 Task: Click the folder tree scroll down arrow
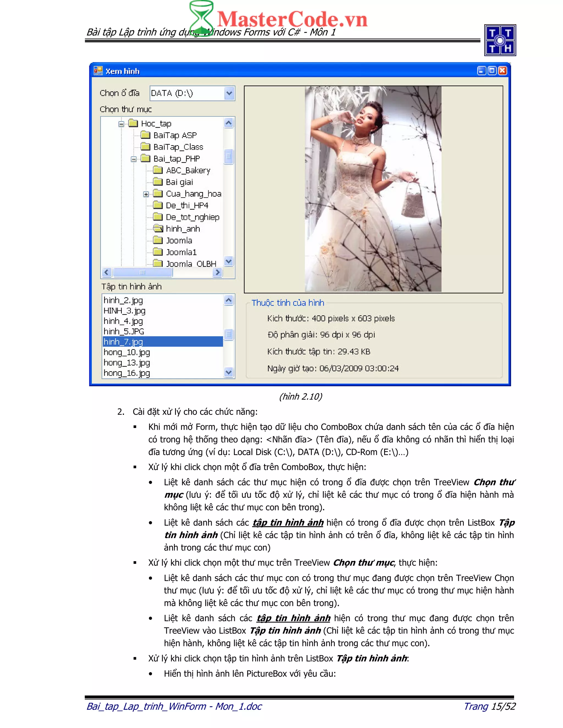click(x=228, y=261)
